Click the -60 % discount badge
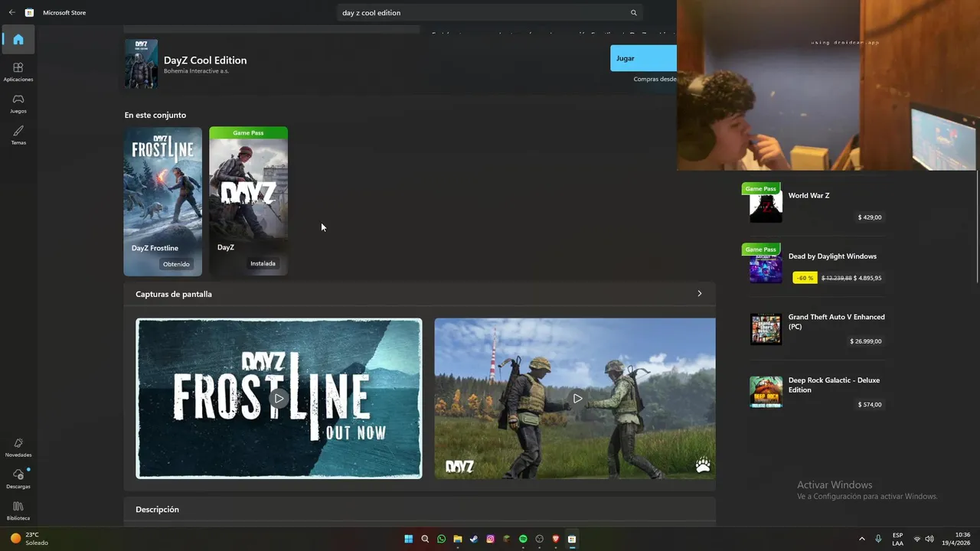This screenshot has width=980, height=551. point(805,278)
